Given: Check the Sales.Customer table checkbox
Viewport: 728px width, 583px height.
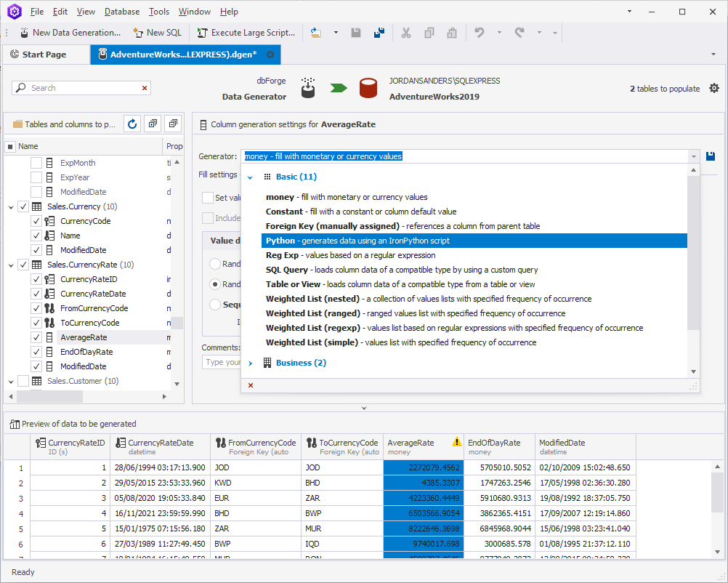Looking at the screenshot, I should point(23,381).
